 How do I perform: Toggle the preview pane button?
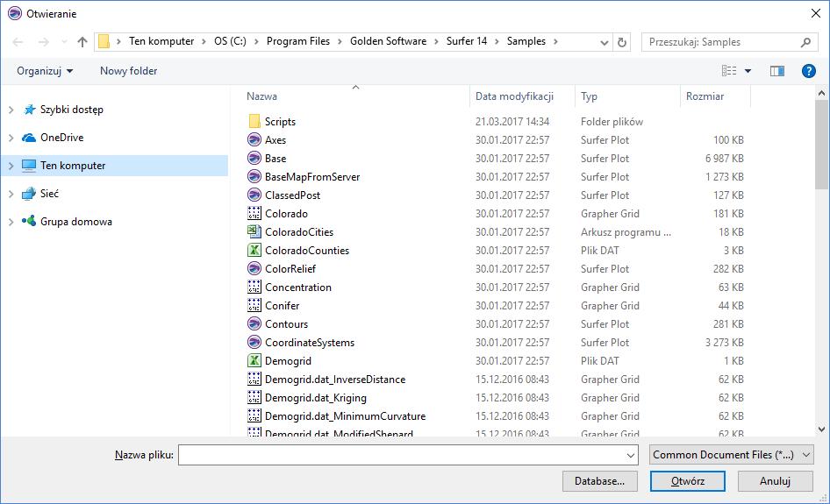pyautogui.click(x=777, y=71)
